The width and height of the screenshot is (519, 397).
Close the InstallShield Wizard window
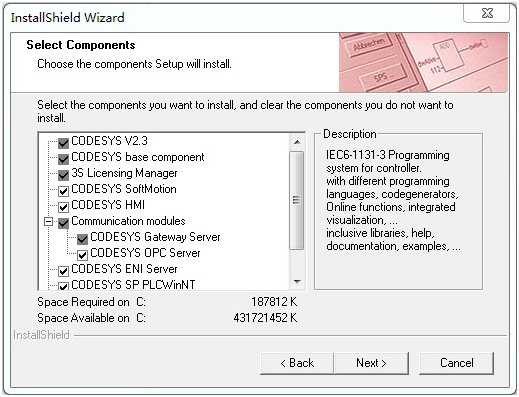click(487, 13)
